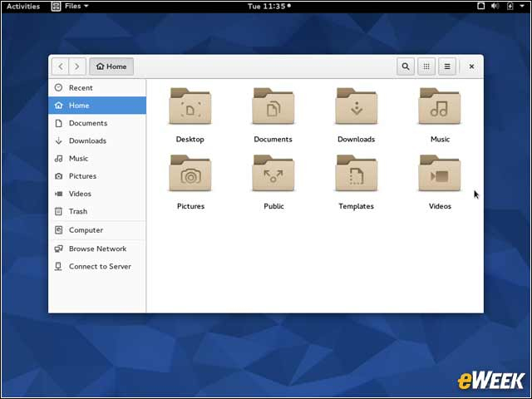Switch to grid view using toolbar icon
532x399 pixels.
[x=426, y=66]
